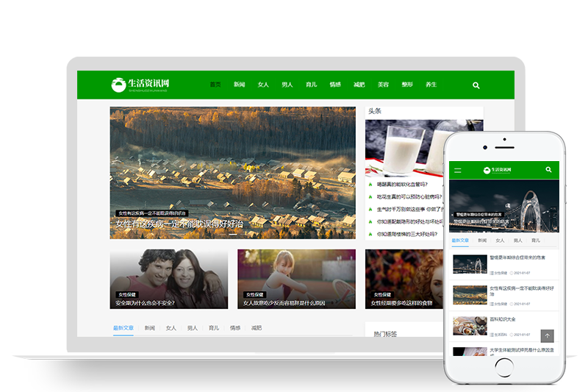Screen dimensions: 588x392
Task: Click the 生活资讯网 logo in desktop header
Action: [x=140, y=85]
